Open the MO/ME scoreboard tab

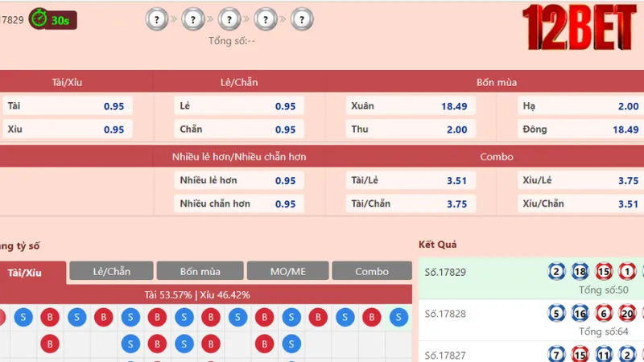288,271
